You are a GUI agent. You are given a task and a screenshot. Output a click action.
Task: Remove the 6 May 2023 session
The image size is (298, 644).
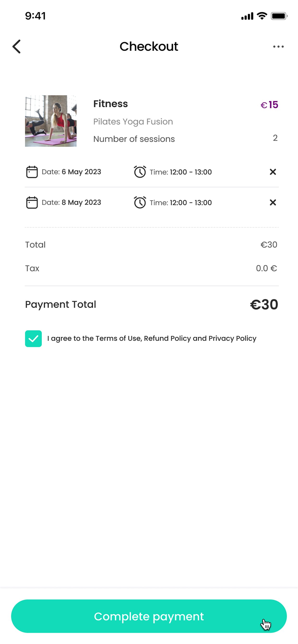[273, 172]
